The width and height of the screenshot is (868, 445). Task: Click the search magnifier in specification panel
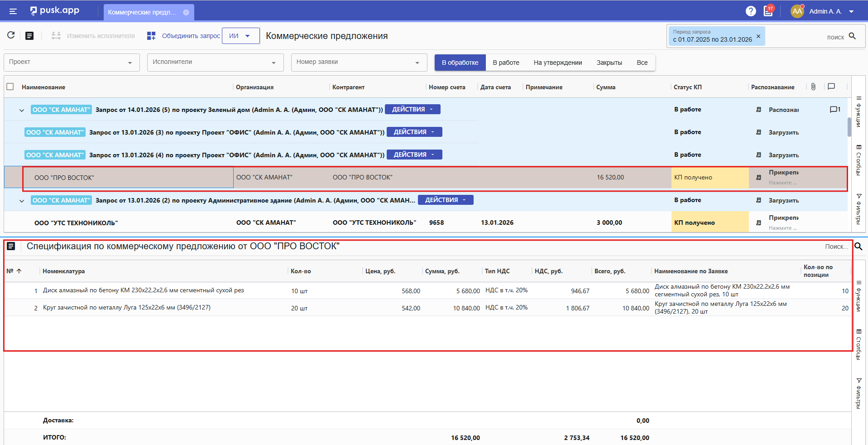(x=858, y=247)
